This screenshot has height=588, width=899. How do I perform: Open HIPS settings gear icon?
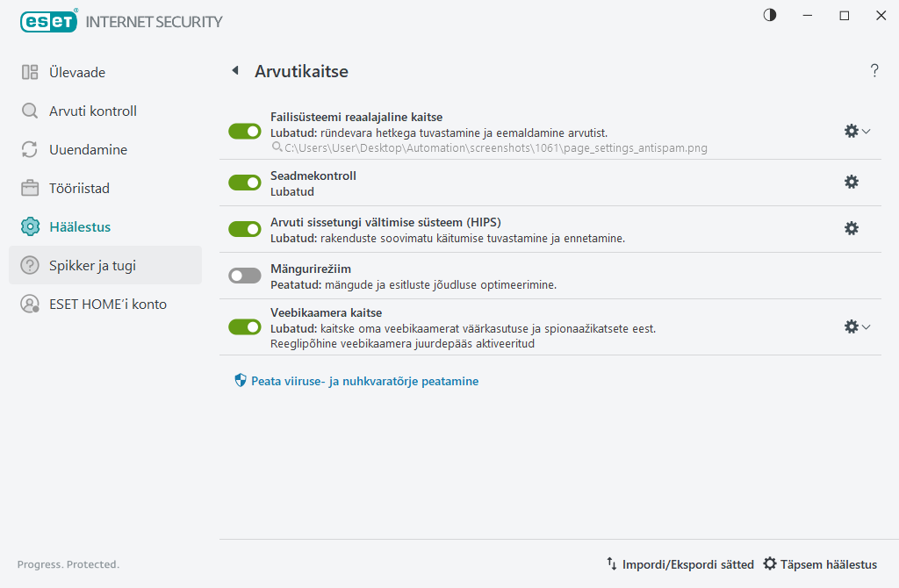point(851,228)
